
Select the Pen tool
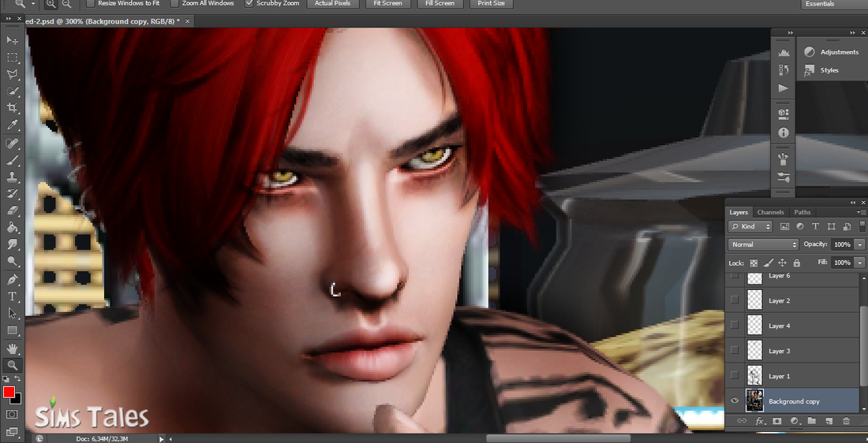coord(12,280)
